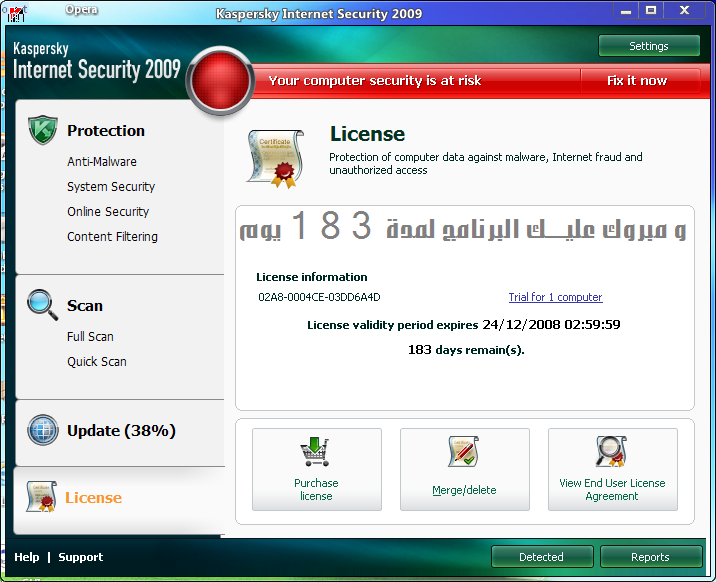Select Anti-Malware under Protection
716x582 pixels.
pos(102,162)
